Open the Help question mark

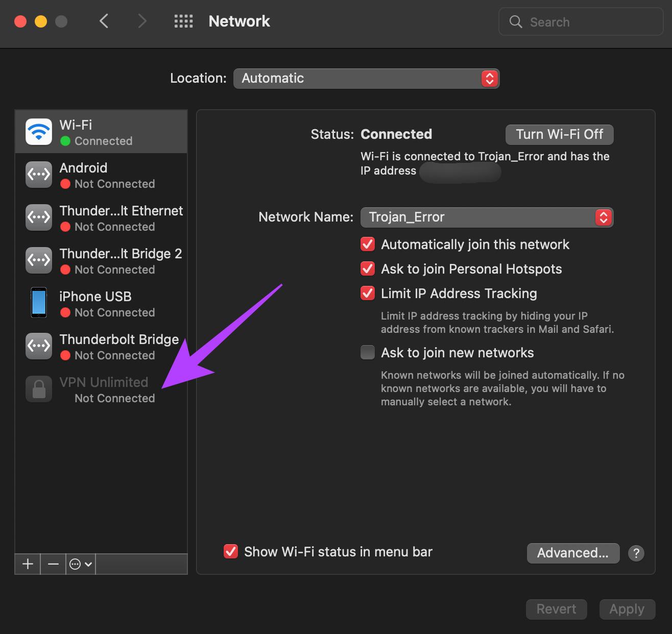pyautogui.click(x=636, y=553)
